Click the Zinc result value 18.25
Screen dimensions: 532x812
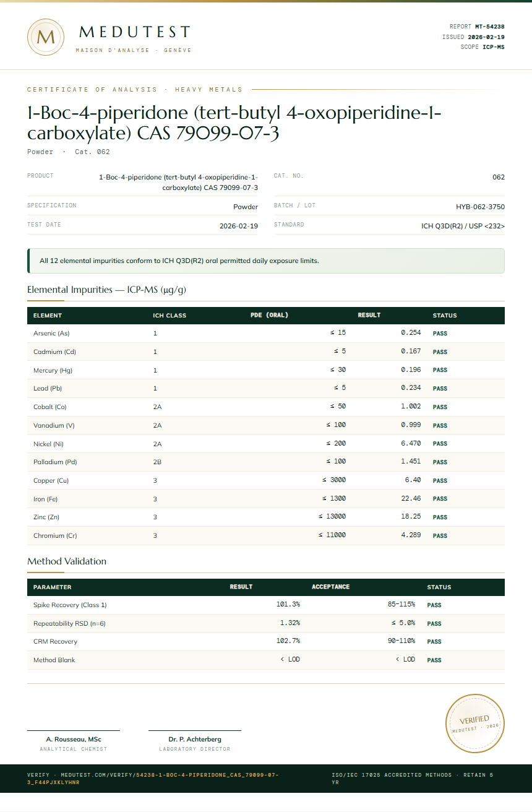click(x=411, y=517)
